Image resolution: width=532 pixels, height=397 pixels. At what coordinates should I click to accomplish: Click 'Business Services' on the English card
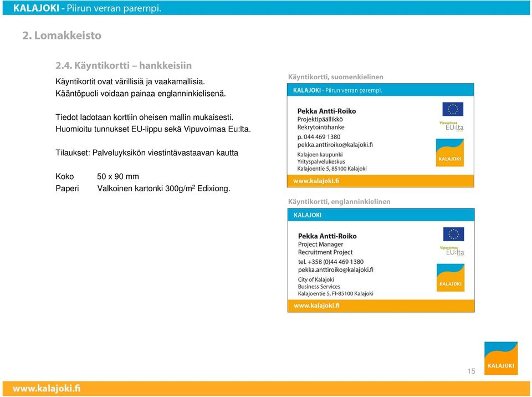[319, 287]
